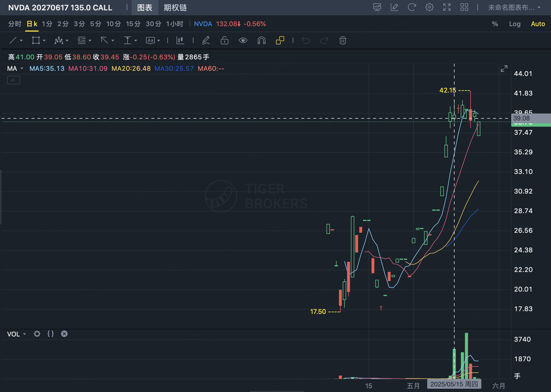Viewport: 551px width, 392px height.
Task: Undo the last drawing action
Action: (306, 41)
